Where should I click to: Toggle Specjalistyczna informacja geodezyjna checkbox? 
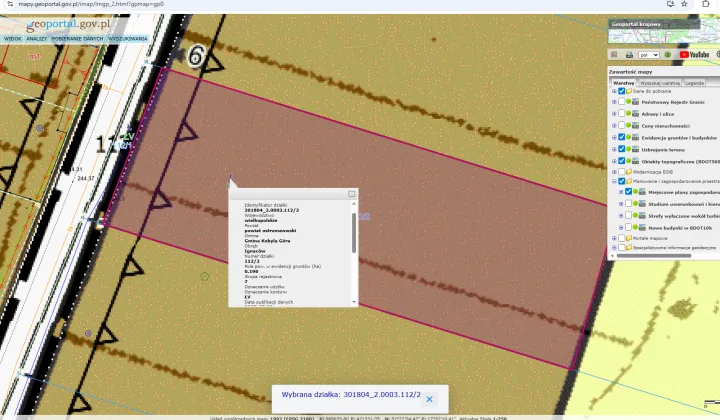(x=621, y=248)
